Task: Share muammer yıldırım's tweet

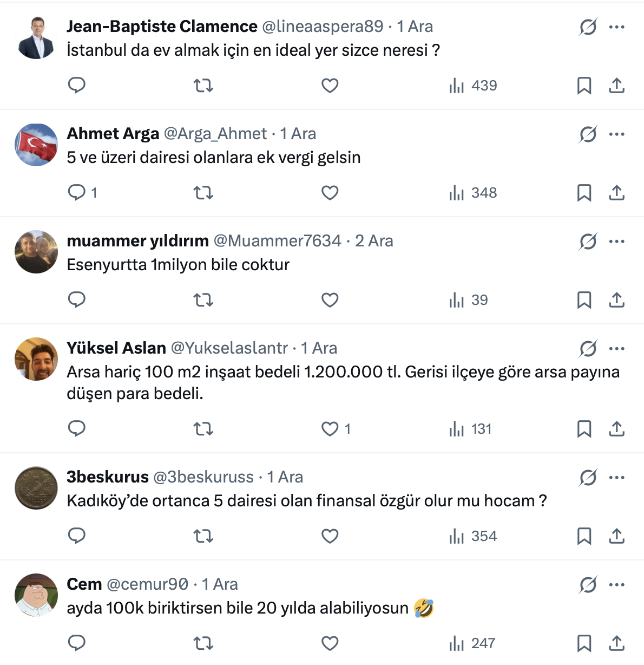Action: (617, 300)
